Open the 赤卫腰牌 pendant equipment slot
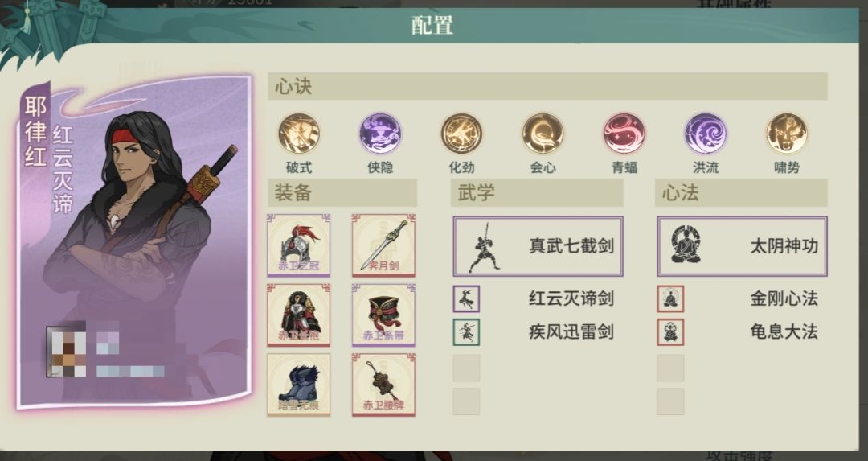The height and width of the screenshot is (461, 868). pyautogui.click(x=383, y=385)
